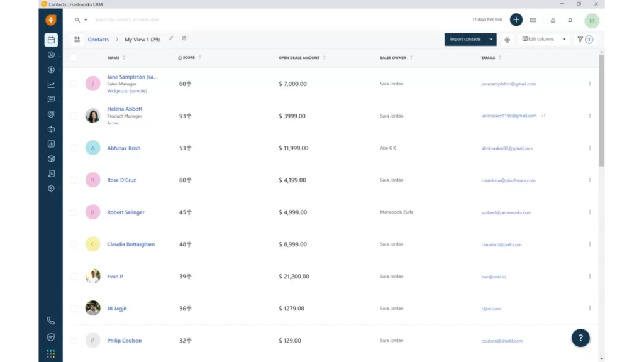Open the Conversations icon in sidebar
Screen dimensions: 644x362
[x=50, y=99]
